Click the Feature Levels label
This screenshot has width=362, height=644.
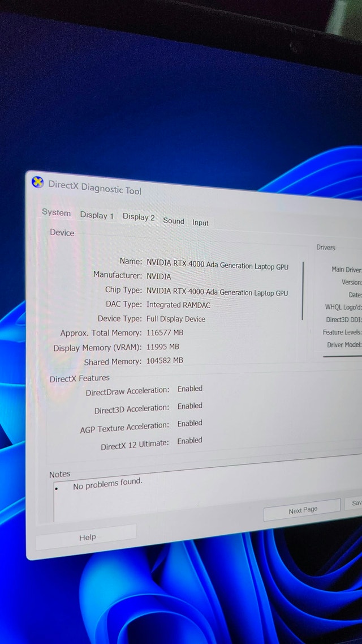coord(342,332)
